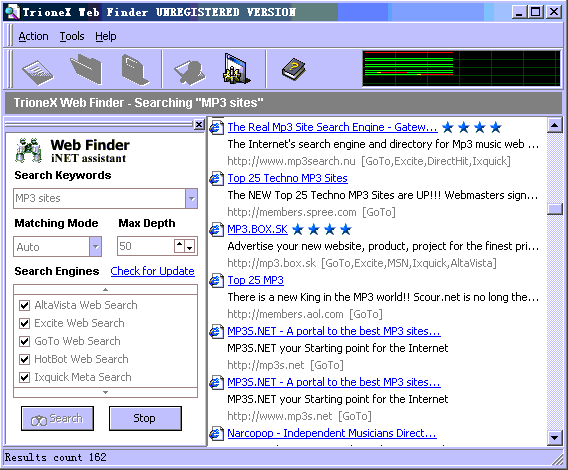Click URL http://www.mp3search.nu text
The height and width of the screenshot is (470, 568).
click(292, 161)
